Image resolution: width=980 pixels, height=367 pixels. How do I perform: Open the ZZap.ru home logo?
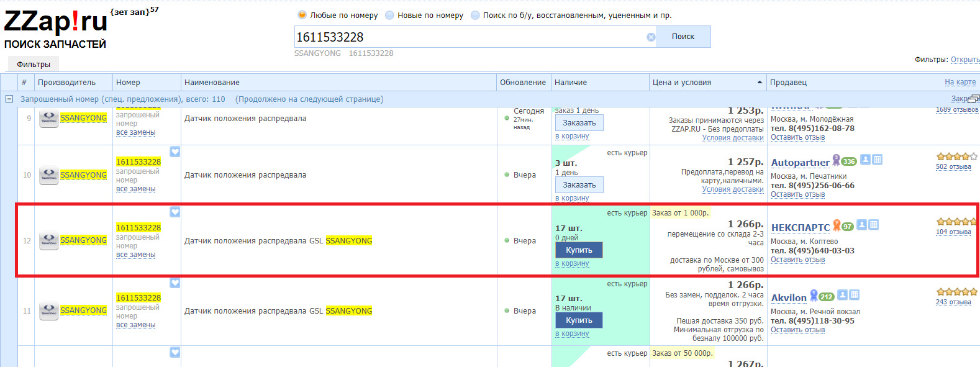[x=56, y=22]
